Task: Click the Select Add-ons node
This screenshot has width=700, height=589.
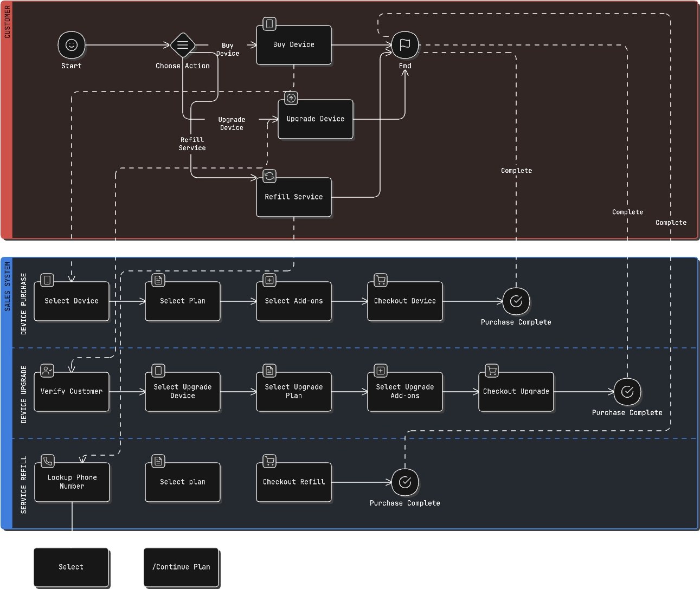Action: [x=294, y=301]
